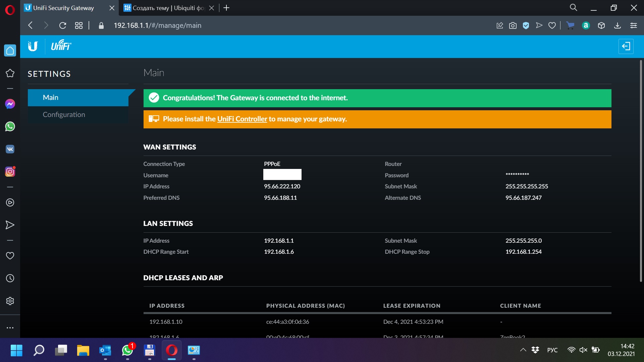Click the PPPoE connection type value

point(272,164)
